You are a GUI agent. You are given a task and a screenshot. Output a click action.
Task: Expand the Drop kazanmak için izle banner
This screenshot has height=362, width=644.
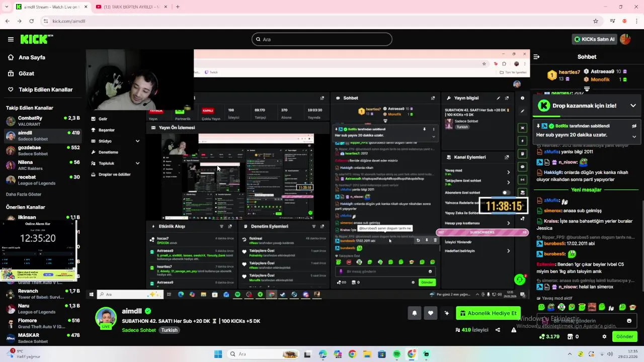(x=633, y=106)
